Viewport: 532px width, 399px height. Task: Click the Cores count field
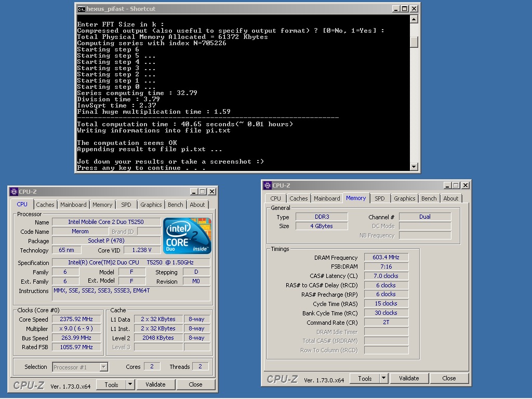tap(152, 367)
